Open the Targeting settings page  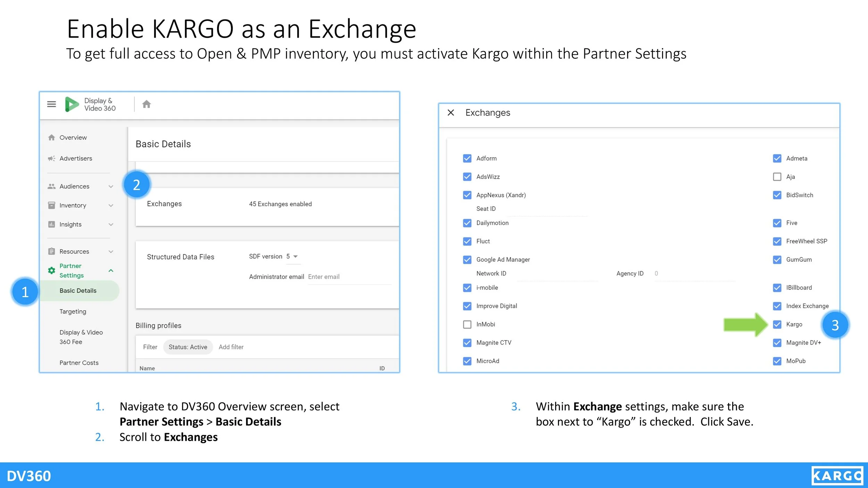tap(73, 311)
